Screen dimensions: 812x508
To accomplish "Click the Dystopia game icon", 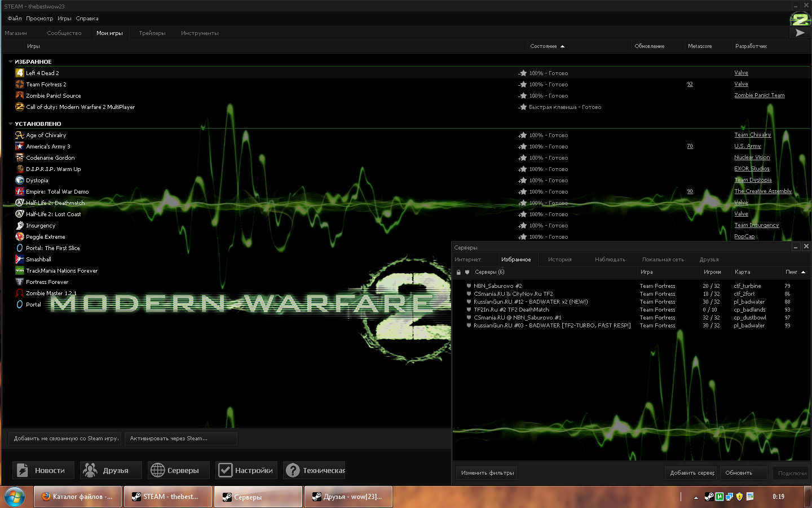I will [x=20, y=180].
